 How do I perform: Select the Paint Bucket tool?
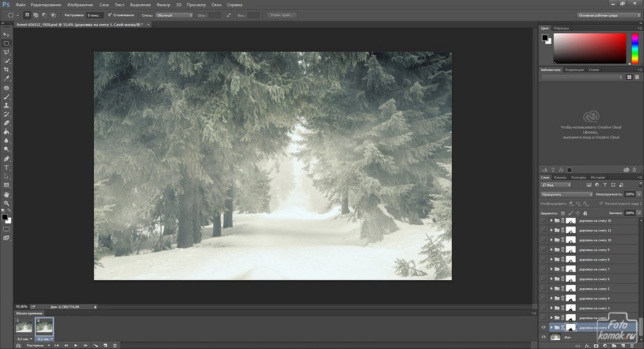pos(6,132)
